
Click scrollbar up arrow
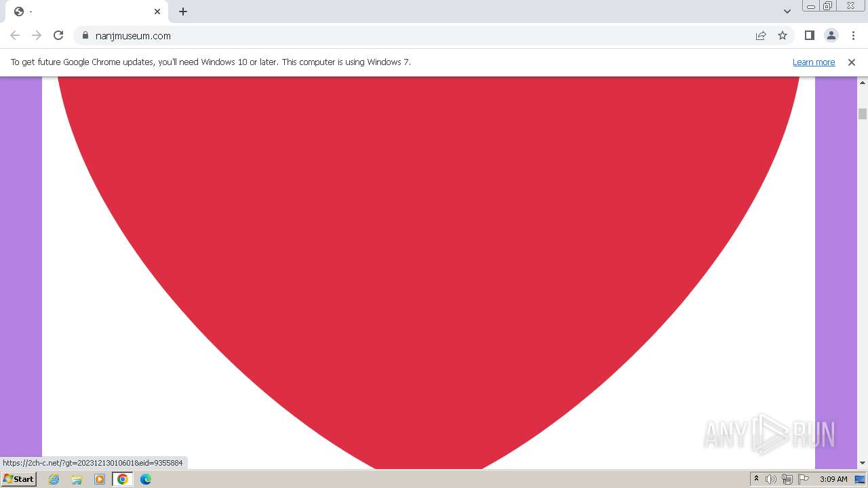click(862, 82)
